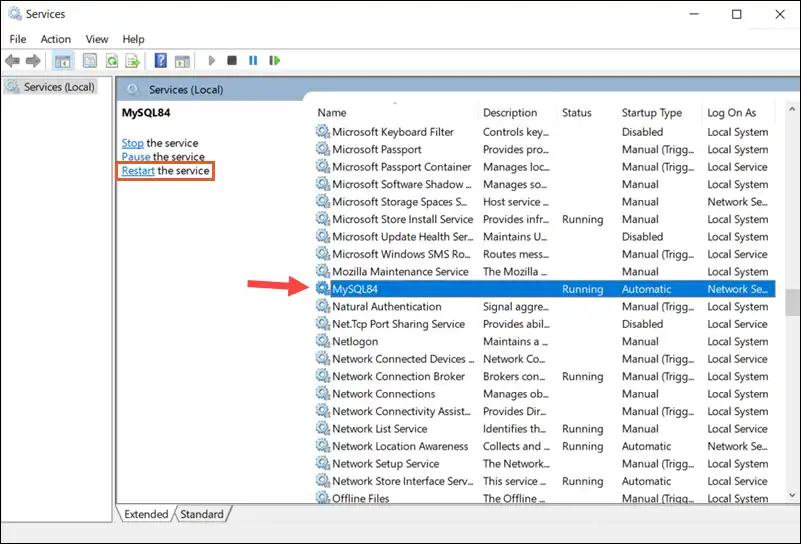Click the Stop Service square icon

232,61
